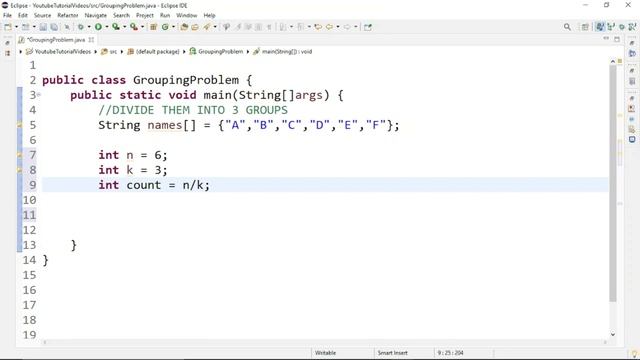The height and width of the screenshot is (360, 640).
Task: Collapse the main method fold on line 3
Action: (x=39, y=95)
